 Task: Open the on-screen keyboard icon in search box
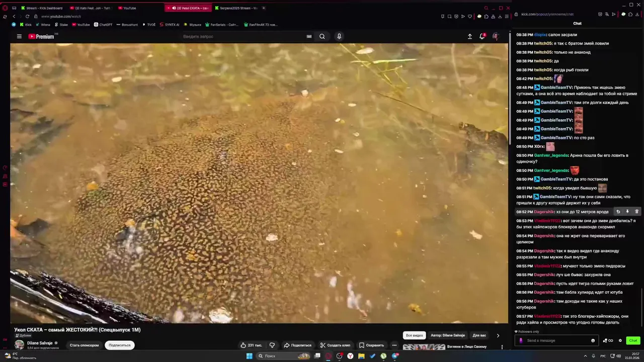[309, 36]
